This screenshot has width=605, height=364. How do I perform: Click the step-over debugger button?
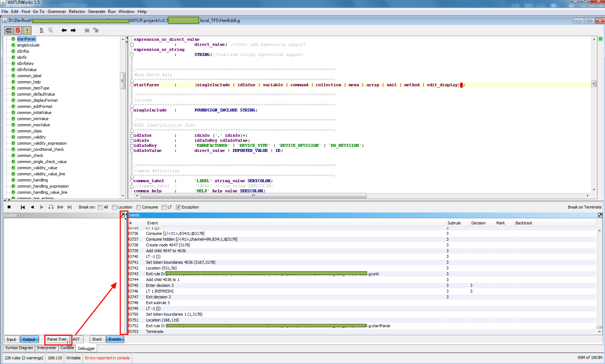51,207
